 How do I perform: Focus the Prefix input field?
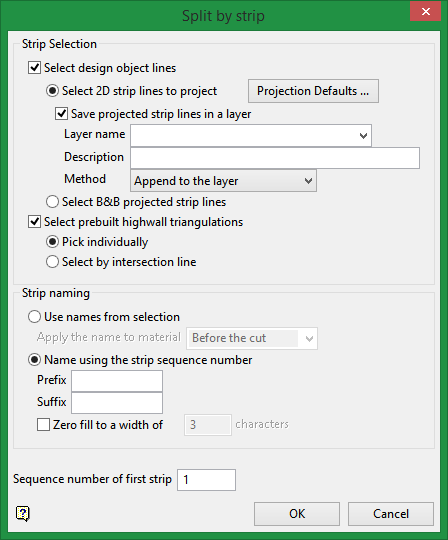pyautogui.click(x=117, y=381)
